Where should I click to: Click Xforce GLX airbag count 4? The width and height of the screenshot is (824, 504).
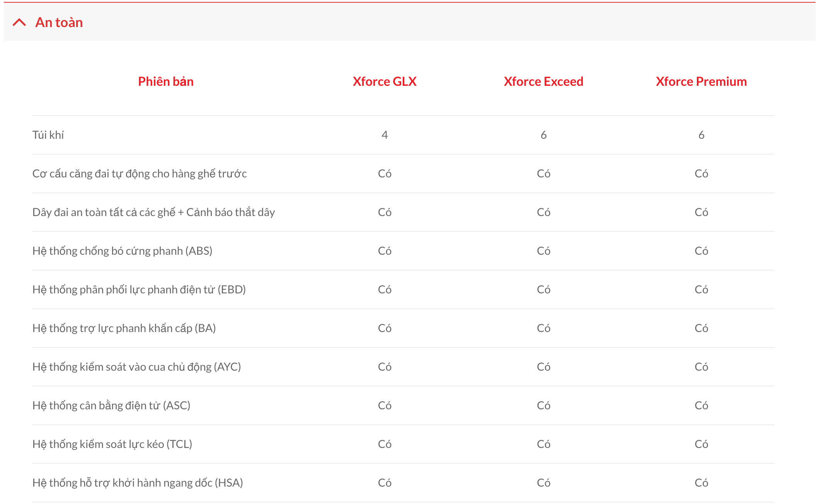385,135
